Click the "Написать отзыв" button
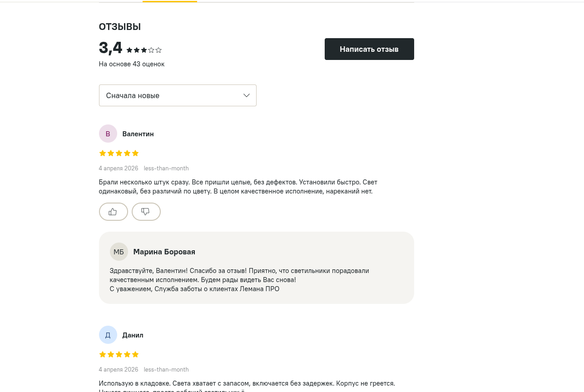The height and width of the screenshot is (392, 584). (x=369, y=49)
